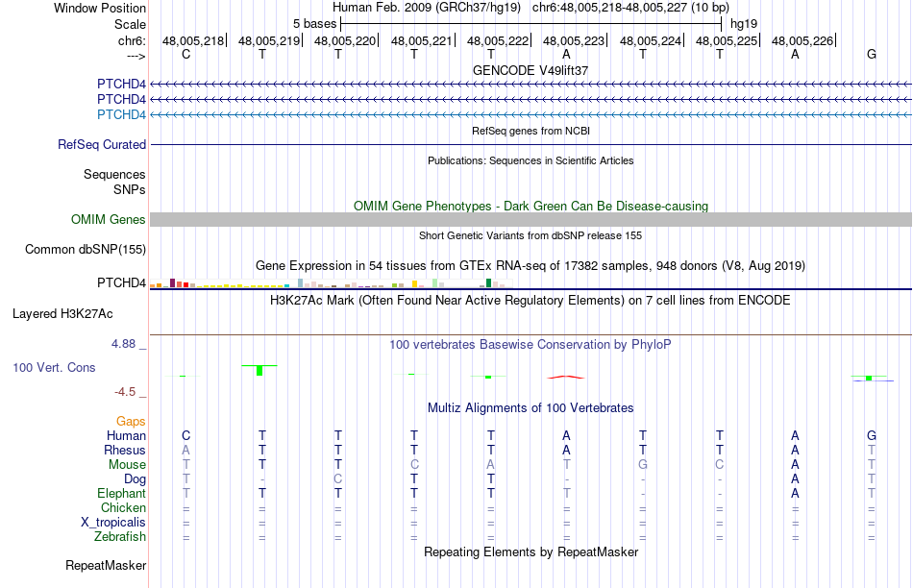Click the hg19 label beside scale bar

click(x=744, y=24)
